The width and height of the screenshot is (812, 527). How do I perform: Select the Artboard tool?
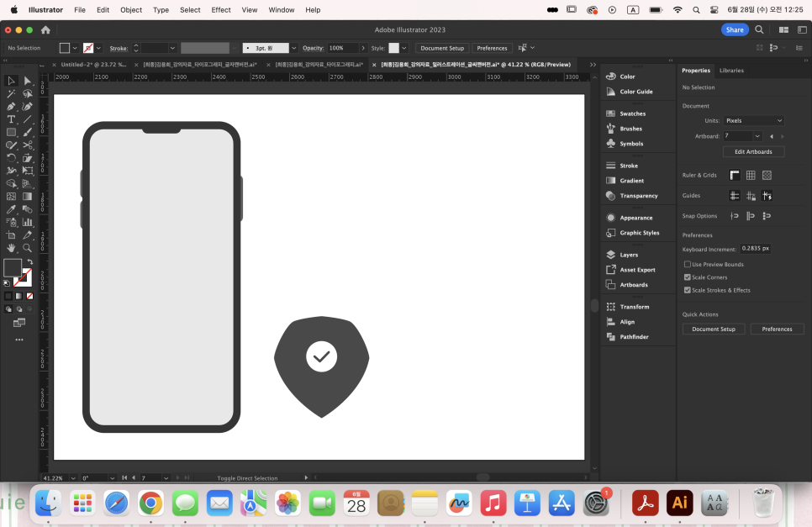pos(11,235)
